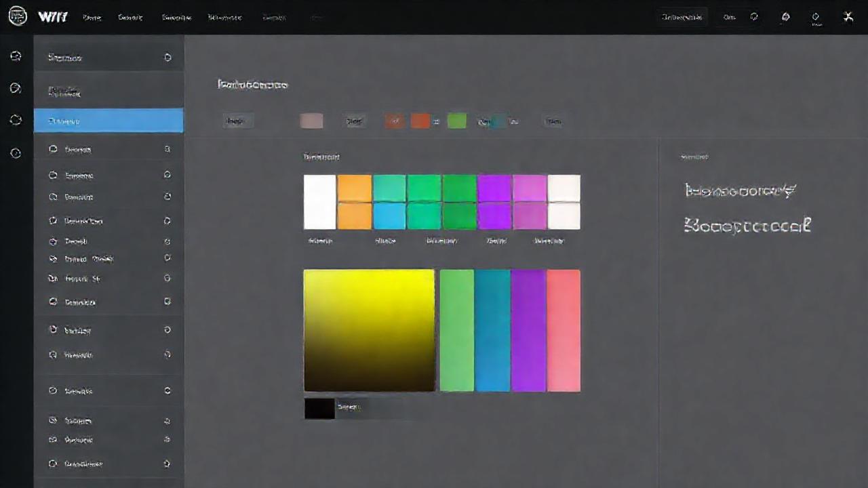
Task: Click the X-shaped icon ending the top bar
Action: [x=848, y=17]
